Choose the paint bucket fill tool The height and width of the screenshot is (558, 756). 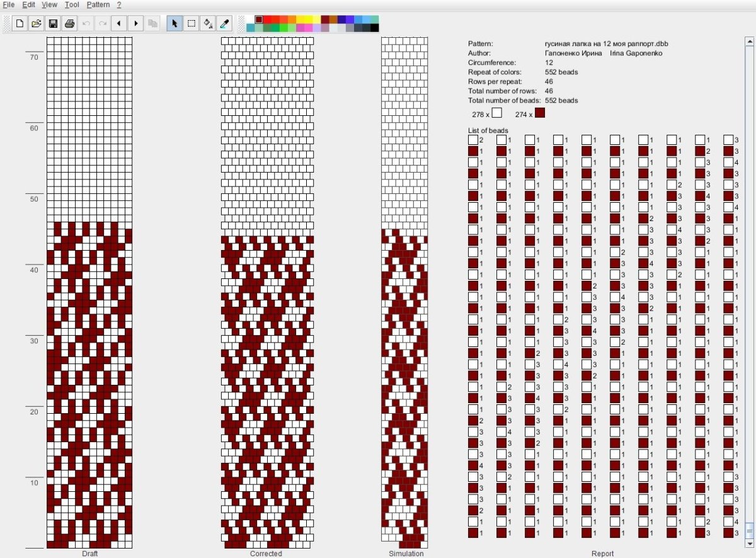pyautogui.click(x=208, y=24)
